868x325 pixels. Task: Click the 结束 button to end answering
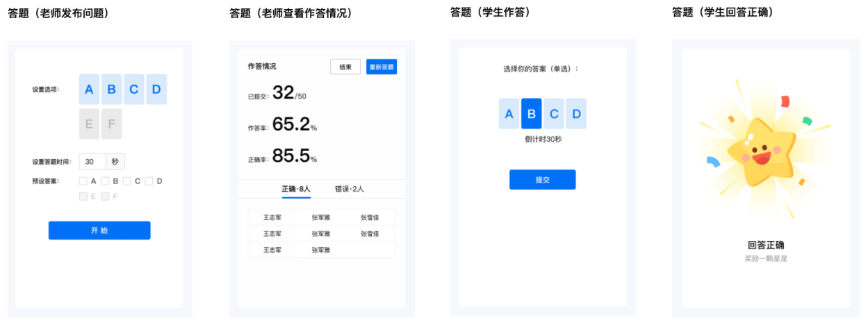point(345,67)
